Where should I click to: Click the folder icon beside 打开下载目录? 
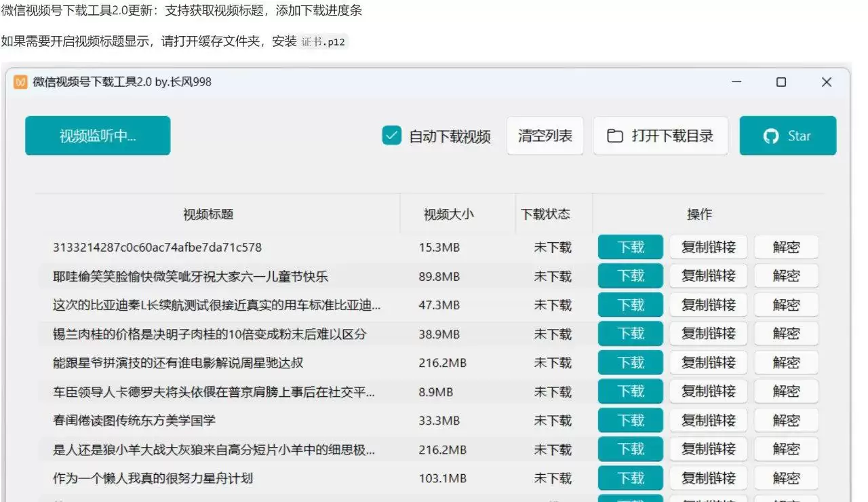pyautogui.click(x=614, y=135)
